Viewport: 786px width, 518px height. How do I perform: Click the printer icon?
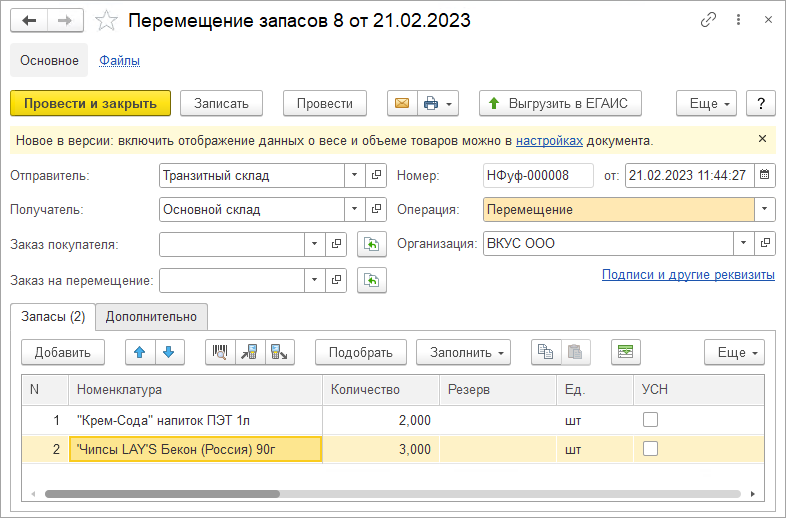click(431, 103)
